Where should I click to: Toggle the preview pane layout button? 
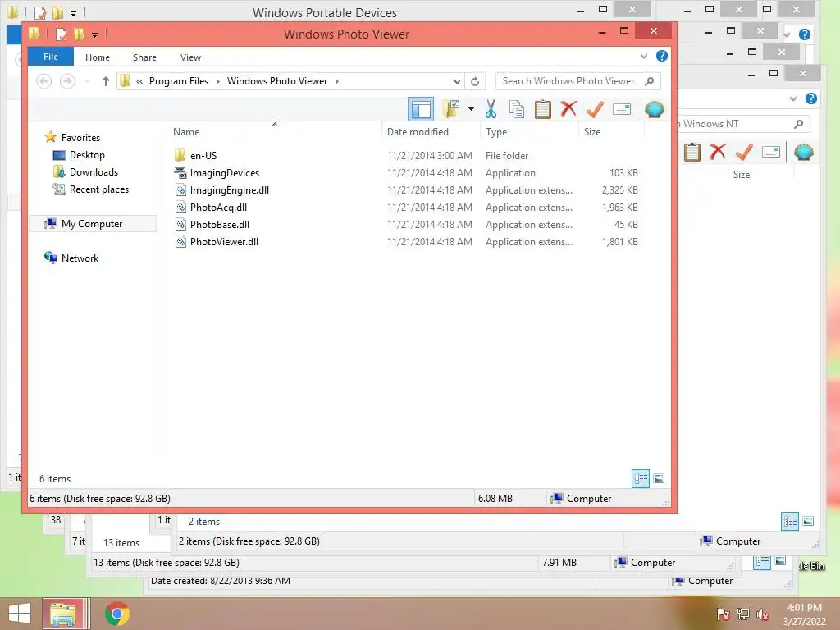(x=421, y=109)
